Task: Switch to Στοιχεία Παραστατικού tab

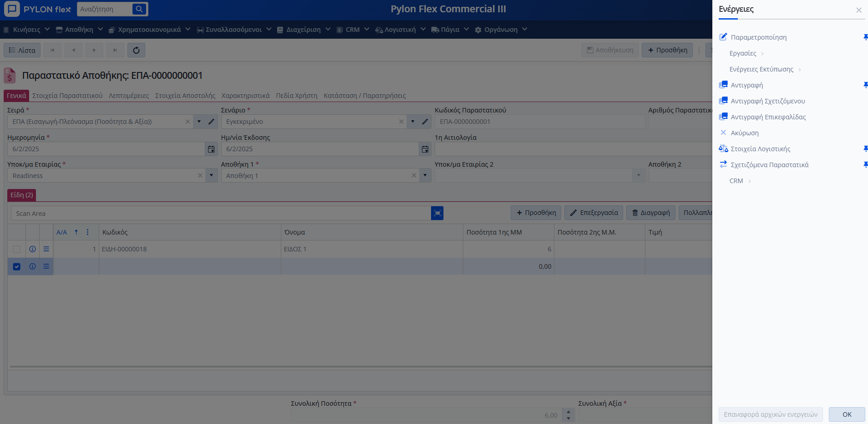Action: click(x=67, y=96)
